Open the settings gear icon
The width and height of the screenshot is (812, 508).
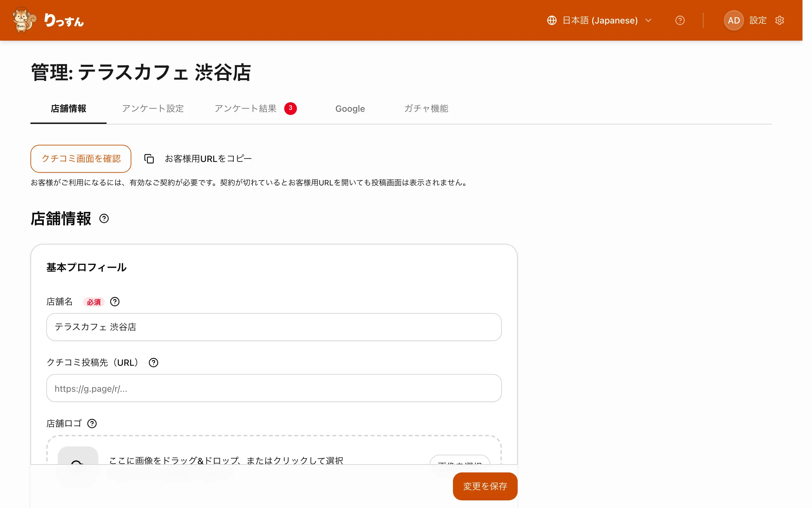click(779, 21)
